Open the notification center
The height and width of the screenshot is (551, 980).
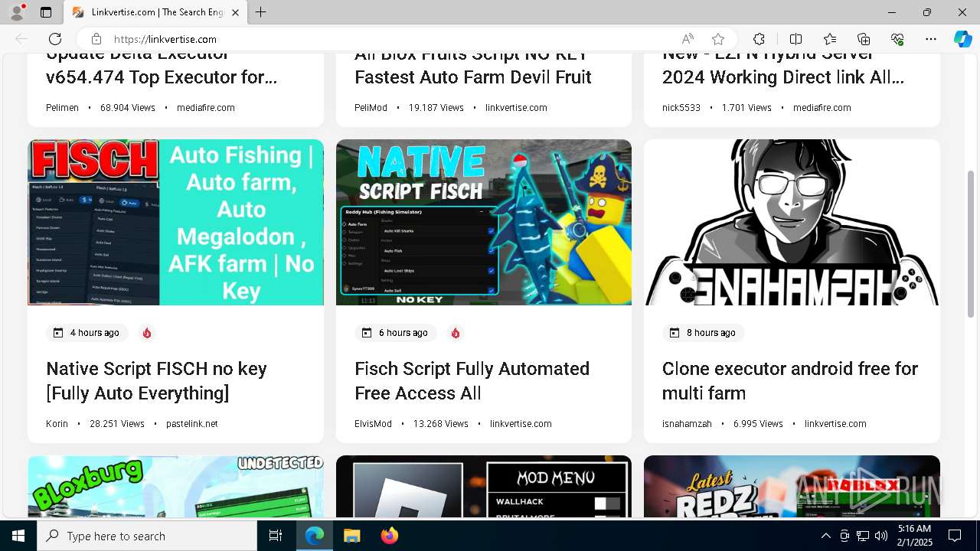pos(955,536)
